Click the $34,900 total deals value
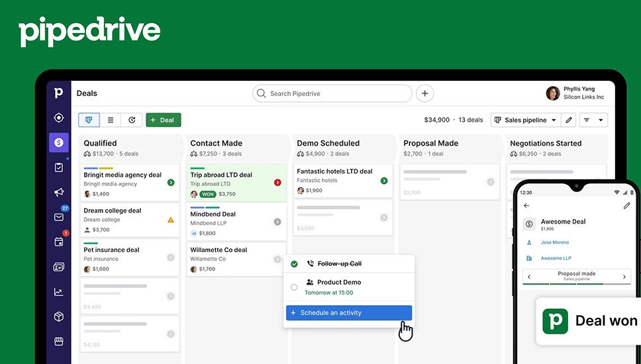Image resolution: width=641 pixels, height=364 pixels. (436, 120)
